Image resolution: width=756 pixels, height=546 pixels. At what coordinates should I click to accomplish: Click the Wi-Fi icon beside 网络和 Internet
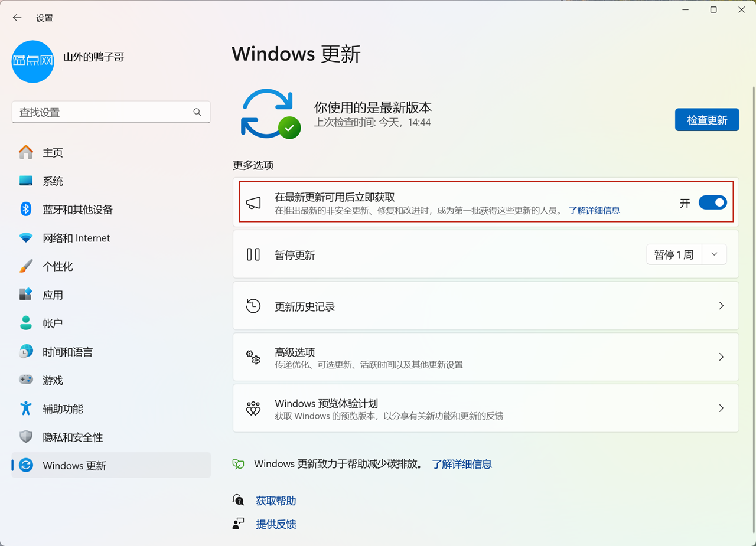pyautogui.click(x=26, y=238)
